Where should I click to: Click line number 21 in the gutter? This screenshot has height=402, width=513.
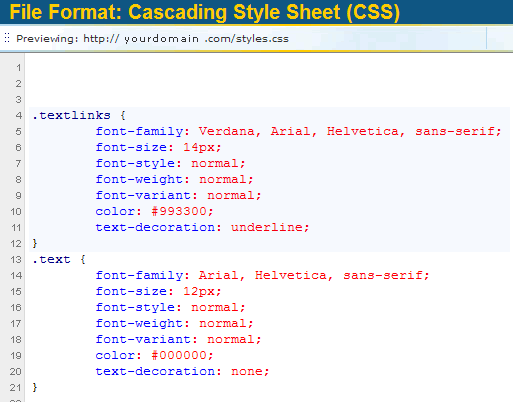pyautogui.click(x=15, y=388)
